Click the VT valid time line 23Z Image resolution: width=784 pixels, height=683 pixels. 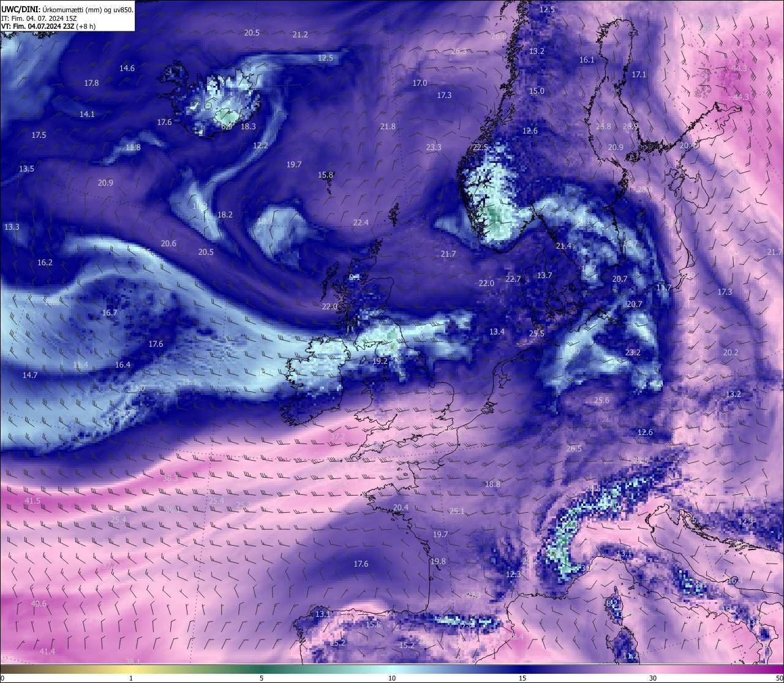point(48,26)
